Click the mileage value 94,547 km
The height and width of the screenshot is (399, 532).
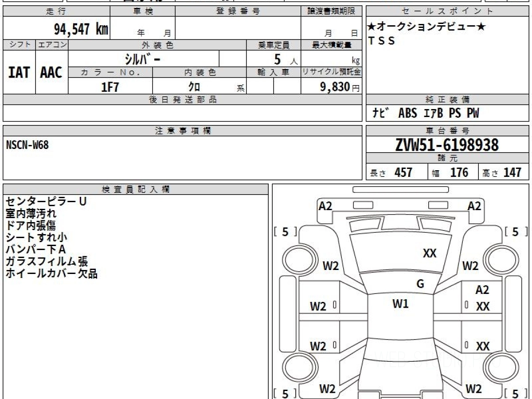(81, 29)
